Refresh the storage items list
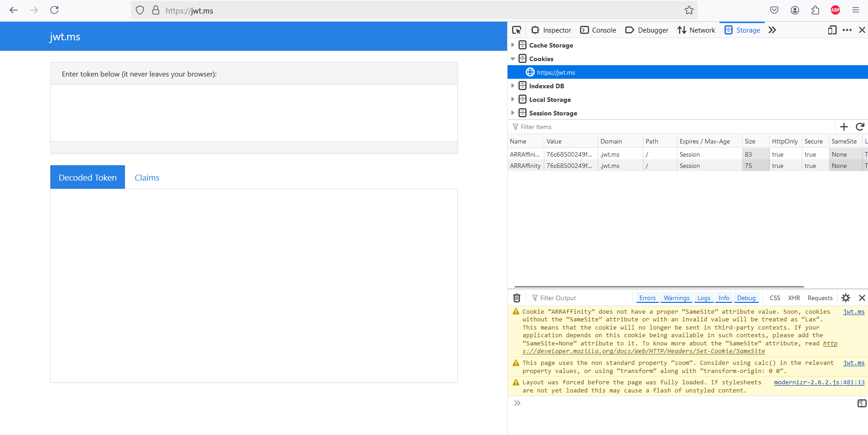 point(860,127)
